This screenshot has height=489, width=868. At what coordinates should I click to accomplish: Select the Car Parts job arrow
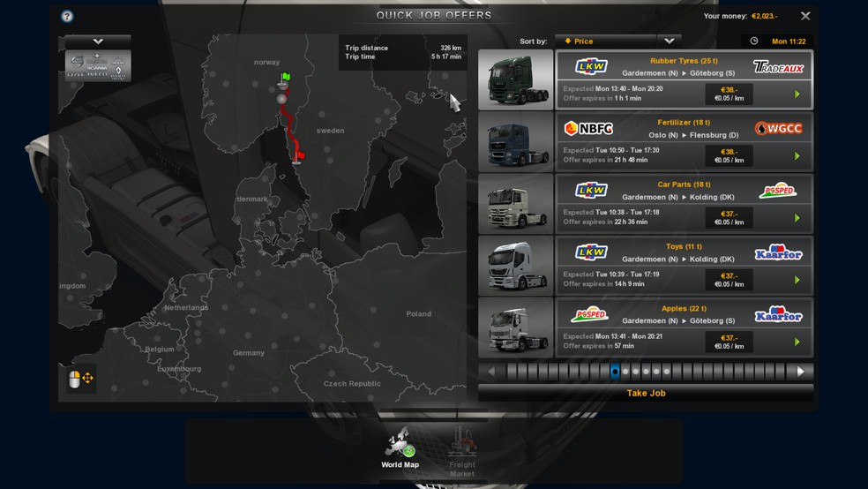click(797, 218)
